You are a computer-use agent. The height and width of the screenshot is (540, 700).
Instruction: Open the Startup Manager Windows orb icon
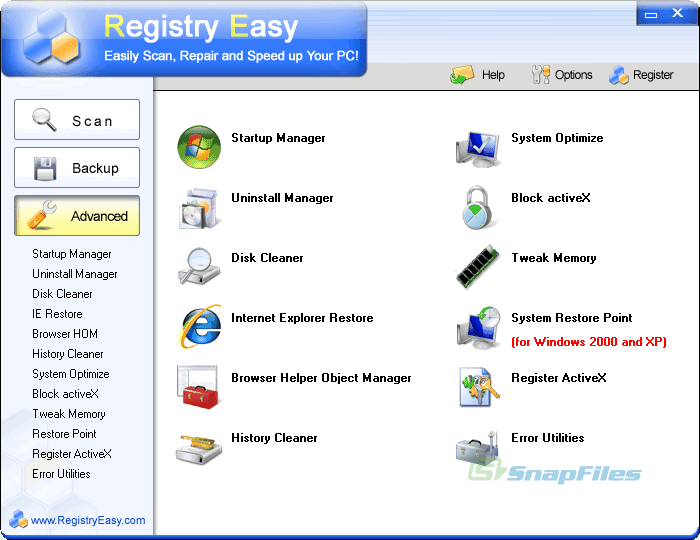pyautogui.click(x=199, y=147)
